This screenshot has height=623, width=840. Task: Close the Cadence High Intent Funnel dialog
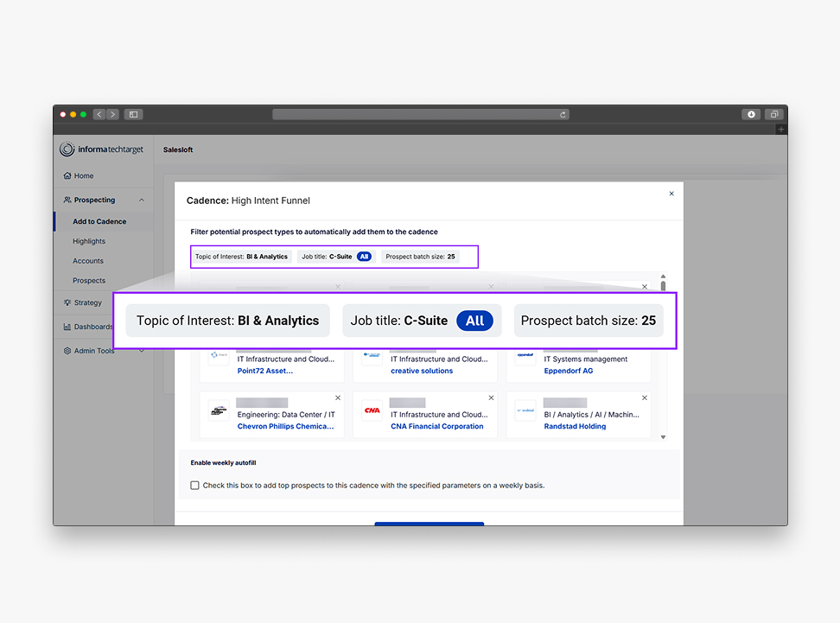(671, 194)
